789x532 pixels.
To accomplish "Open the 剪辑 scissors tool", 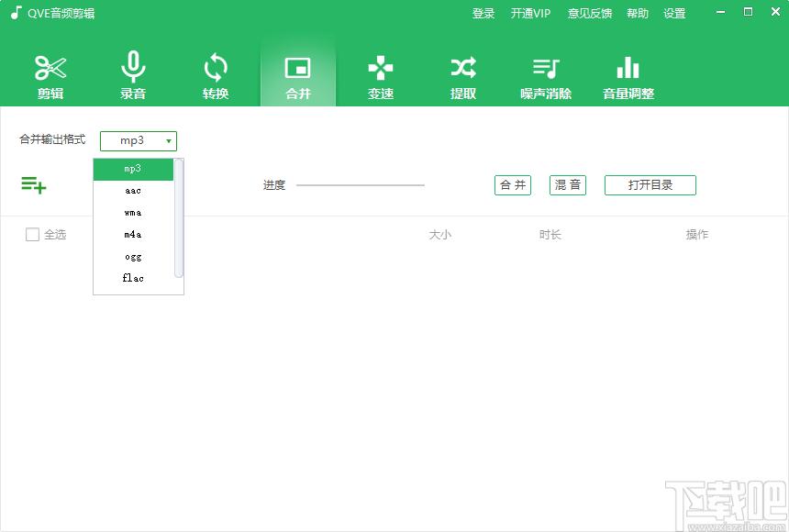I will [x=50, y=76].
